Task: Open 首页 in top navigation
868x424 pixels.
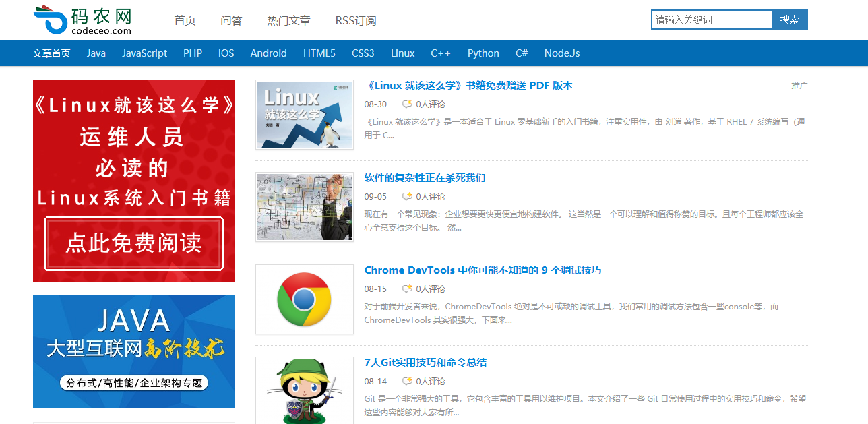Action: click(185, 20)
